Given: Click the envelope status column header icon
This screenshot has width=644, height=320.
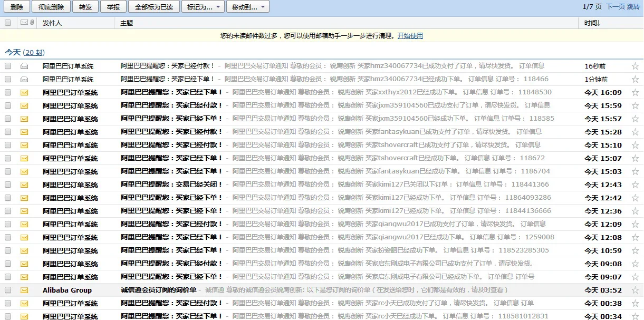Looking at the screenshot, I should click(24, 23).
